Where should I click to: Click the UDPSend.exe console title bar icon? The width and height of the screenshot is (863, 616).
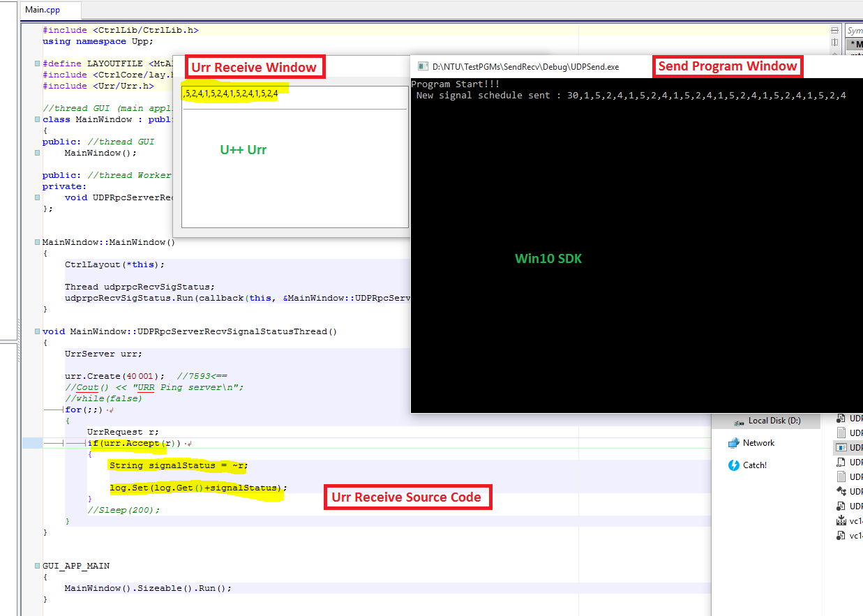[x=422, y=66]
